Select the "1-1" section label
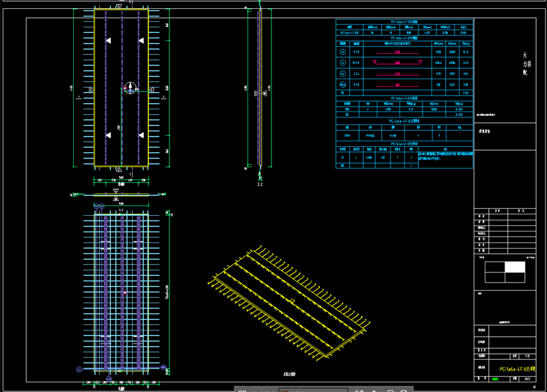Viewport: 547px width, 392px height. pos(121,210)
